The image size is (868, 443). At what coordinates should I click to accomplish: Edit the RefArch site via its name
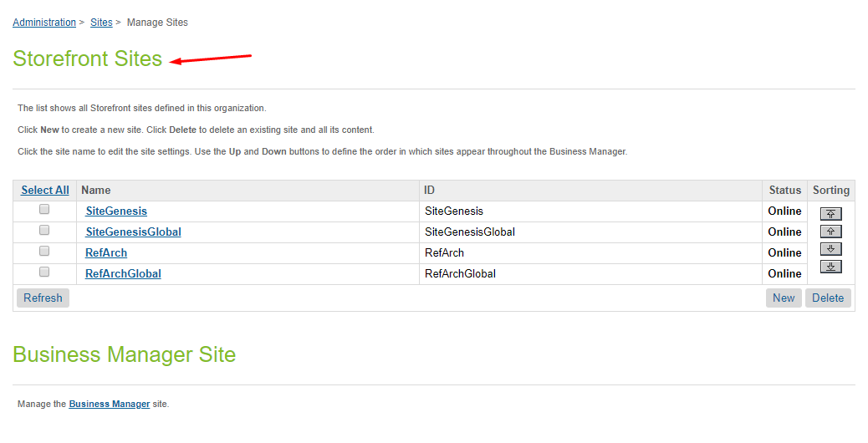pos(106,253)
